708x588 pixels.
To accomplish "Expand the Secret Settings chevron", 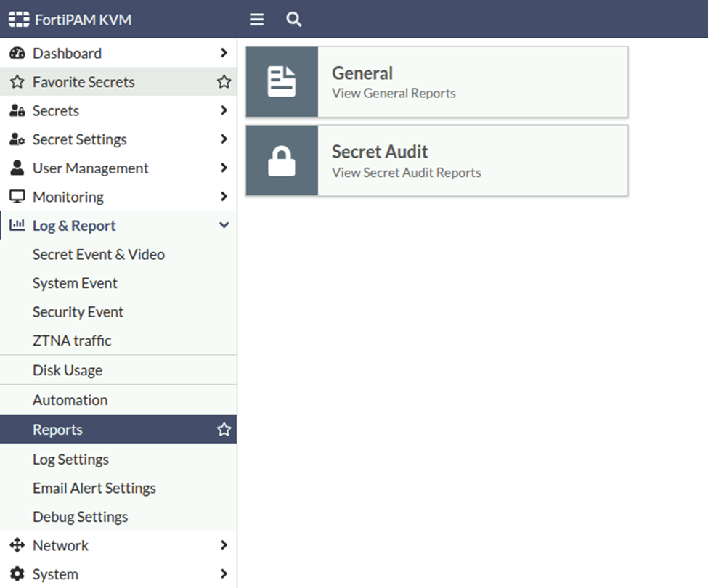I will click(x=224, y=139).
